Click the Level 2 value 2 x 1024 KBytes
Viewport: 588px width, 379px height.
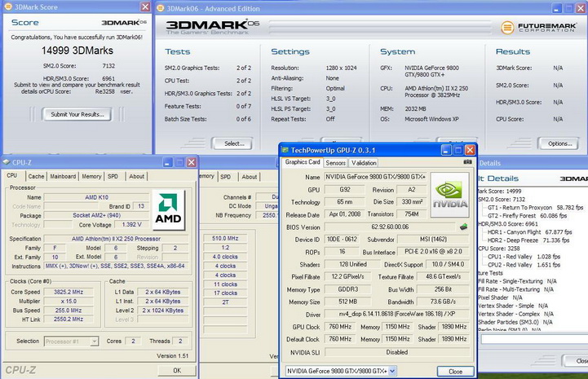(x=163, y=310)
